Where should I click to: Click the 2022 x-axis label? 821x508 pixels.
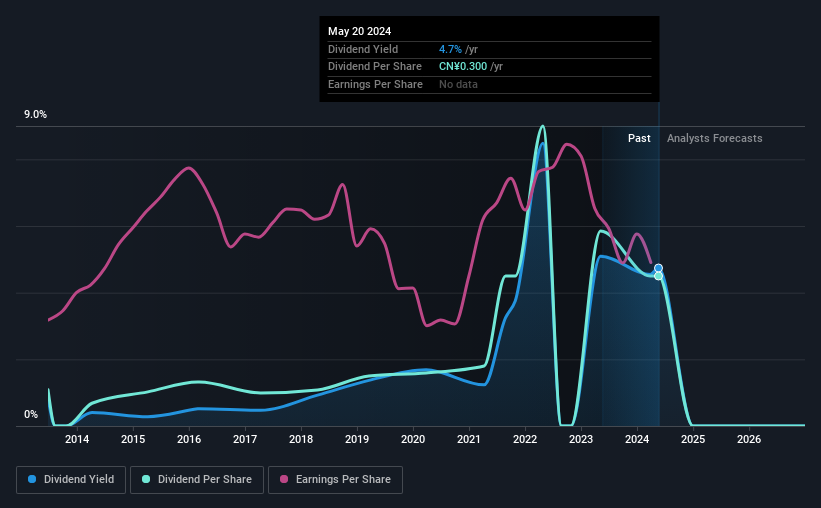point(525,439)
